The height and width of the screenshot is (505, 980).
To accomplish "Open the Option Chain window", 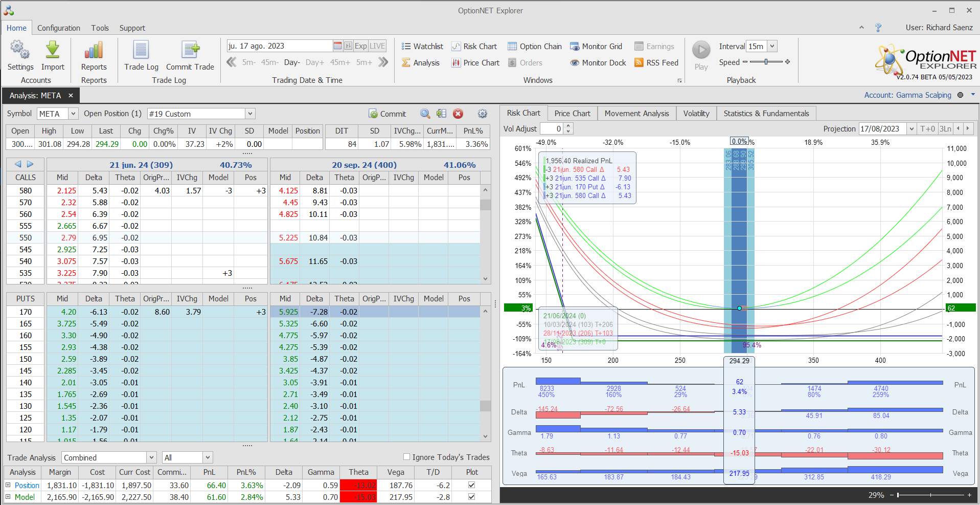I will pyautogui.click(x=534, y=47).
